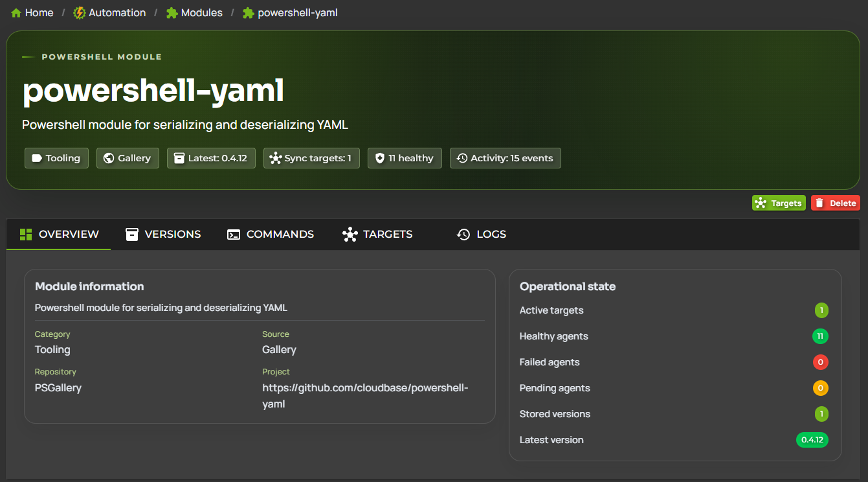Click the Automation lightning bolt icon
The height and width of the screenshot is (482, 868).
click(x=80, y=13)
